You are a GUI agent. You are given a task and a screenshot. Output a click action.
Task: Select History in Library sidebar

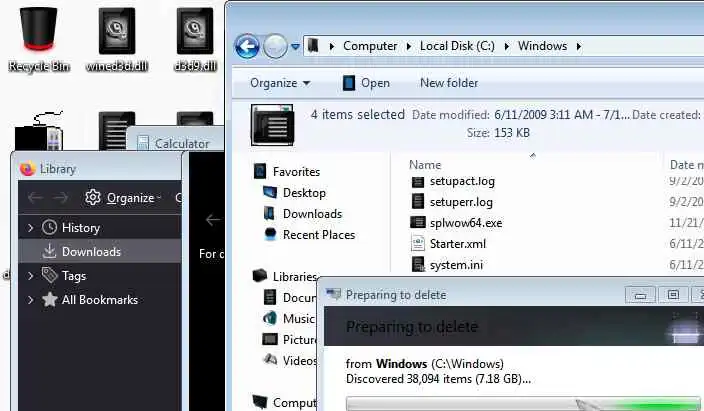80,228
